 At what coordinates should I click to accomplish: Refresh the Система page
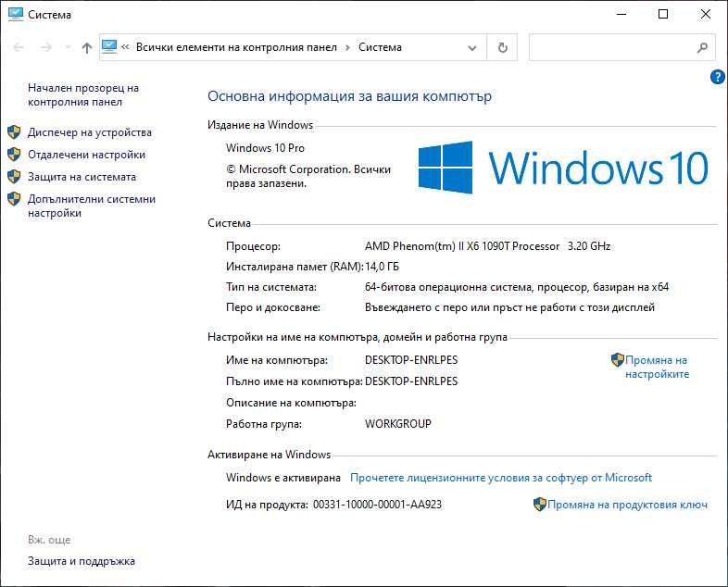[502, 47]
